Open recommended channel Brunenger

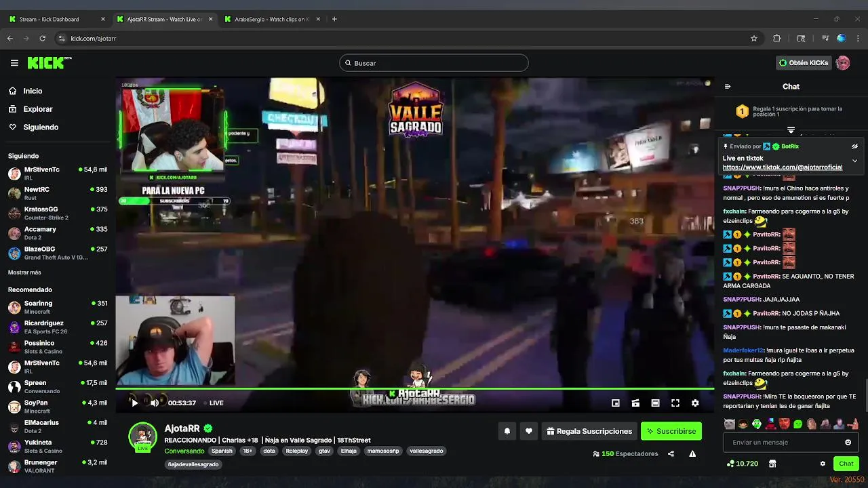coord(58,466)
